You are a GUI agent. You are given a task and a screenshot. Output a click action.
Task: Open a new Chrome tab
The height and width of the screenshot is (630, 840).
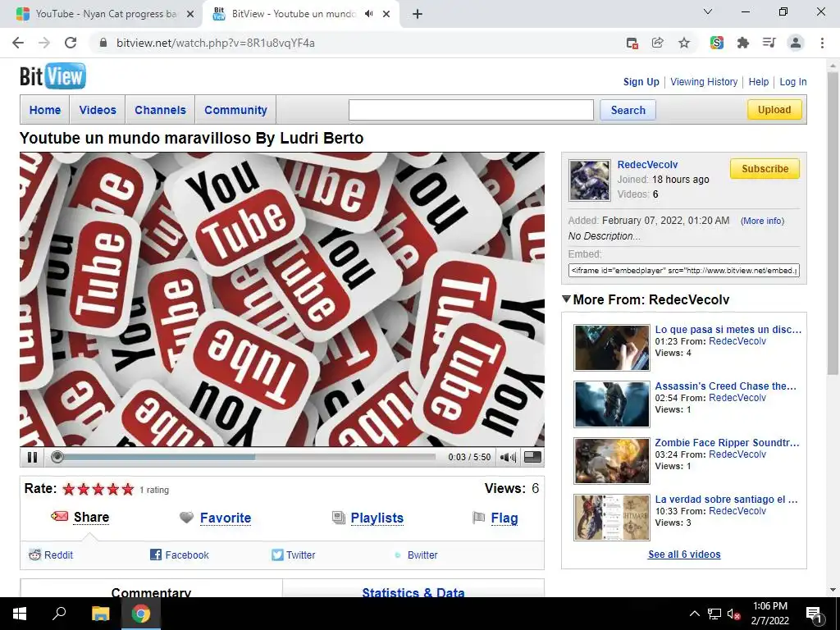pos(418,14)
